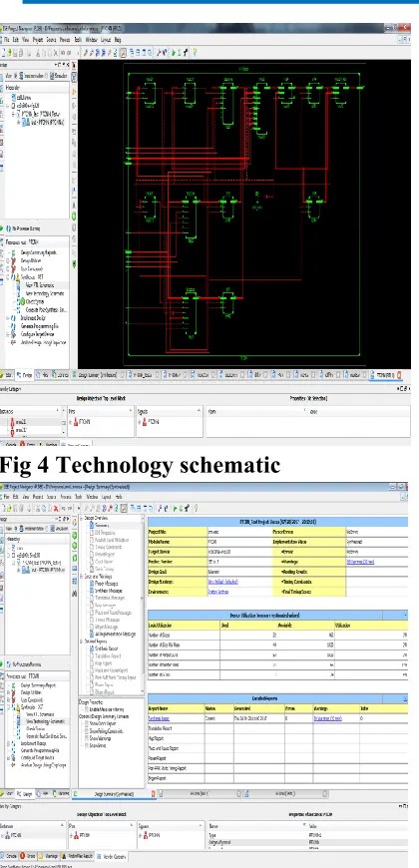The width and height of the screenshot is (419, 868).
Task: Collapse Synthesize - XST in the Design Summary window Processes pane
Action: click(x=8, y=707)
